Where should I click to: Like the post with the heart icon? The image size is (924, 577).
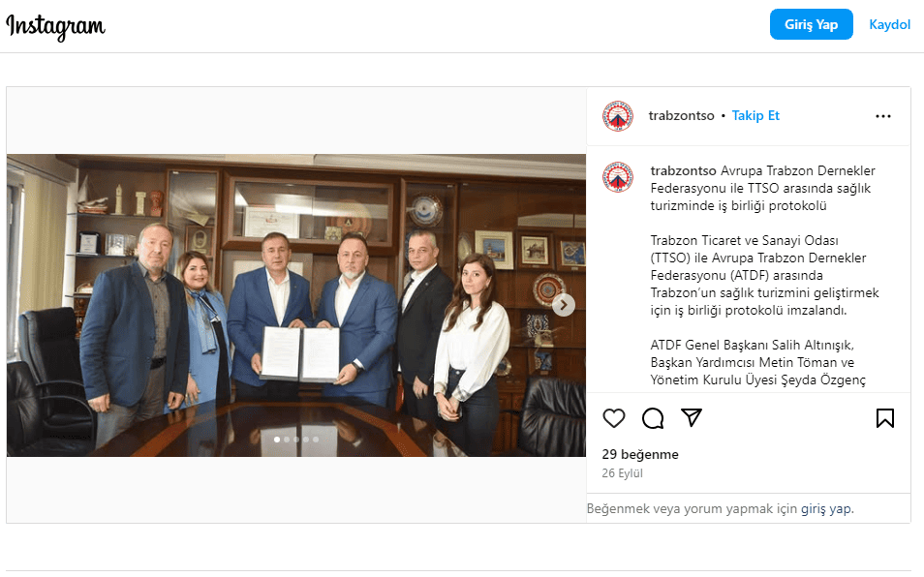coord(613,418)
